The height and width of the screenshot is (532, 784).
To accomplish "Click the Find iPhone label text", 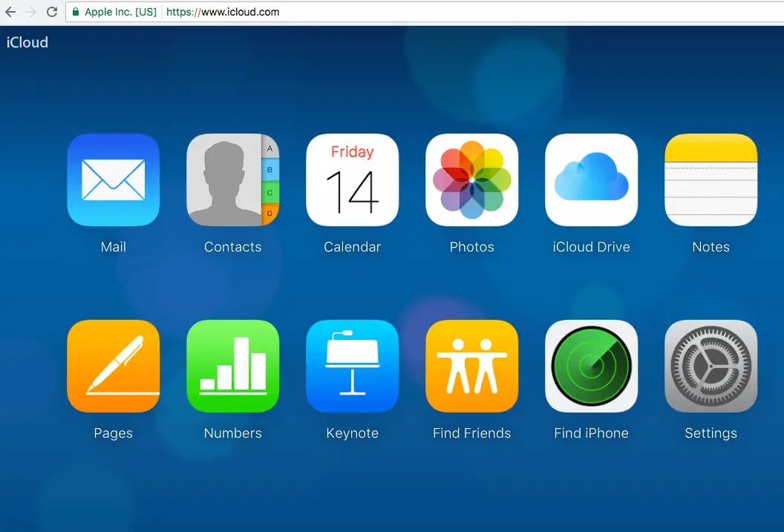I will coord(592,433).
